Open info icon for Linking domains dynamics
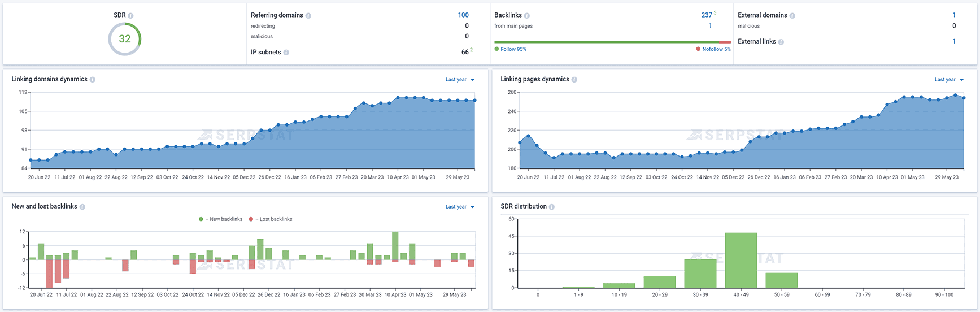This screenshot has width=980, height=312. (93, 80)
